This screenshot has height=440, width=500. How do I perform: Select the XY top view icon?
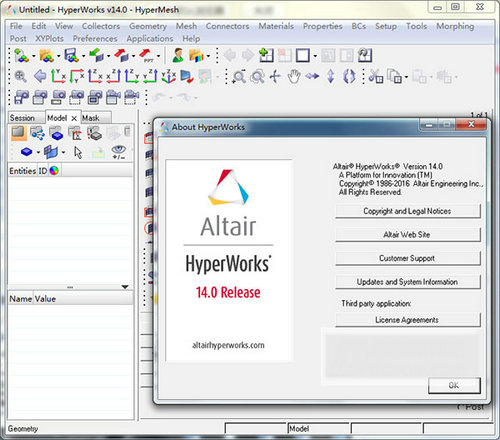pyautogui.click(x=58, y=77)
